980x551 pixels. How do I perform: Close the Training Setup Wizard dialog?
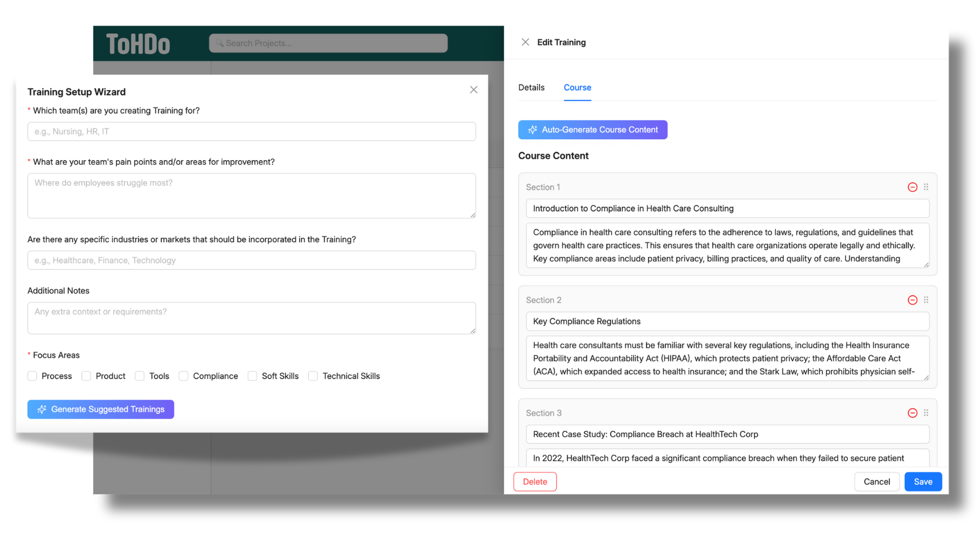(474, 90)
